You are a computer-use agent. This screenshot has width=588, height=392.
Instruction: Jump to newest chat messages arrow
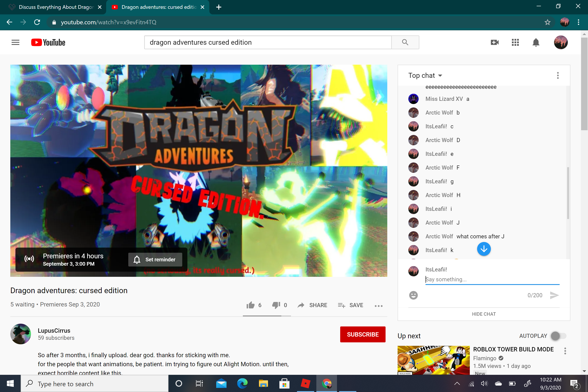tap(484, 249)
